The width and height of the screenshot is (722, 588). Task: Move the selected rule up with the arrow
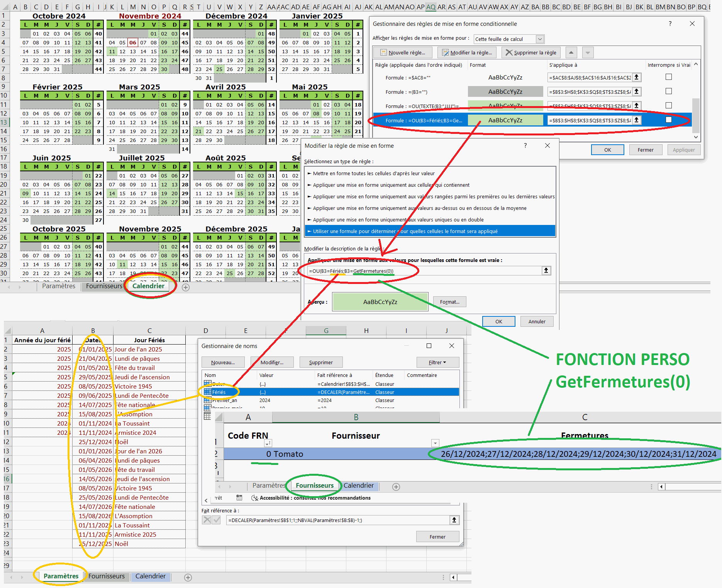[x=571, y=52]
